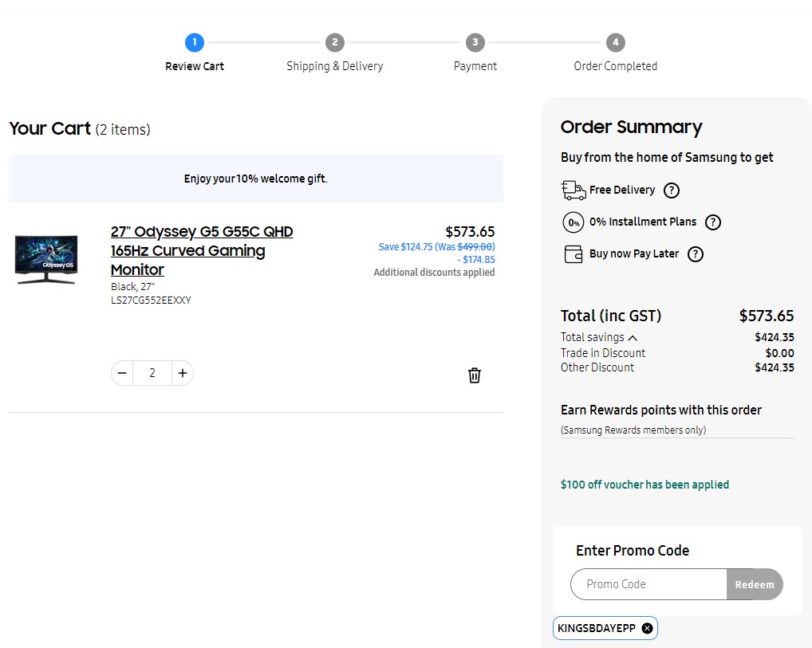This screenshot has height=648, width=812.
Task: Remove the KINGSBDAYEPP promo code
Action: tap(647, 628)
